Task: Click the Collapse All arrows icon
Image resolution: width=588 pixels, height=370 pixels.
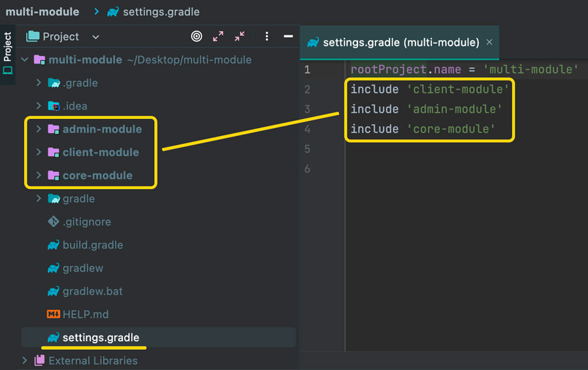Action: [240, 37]
